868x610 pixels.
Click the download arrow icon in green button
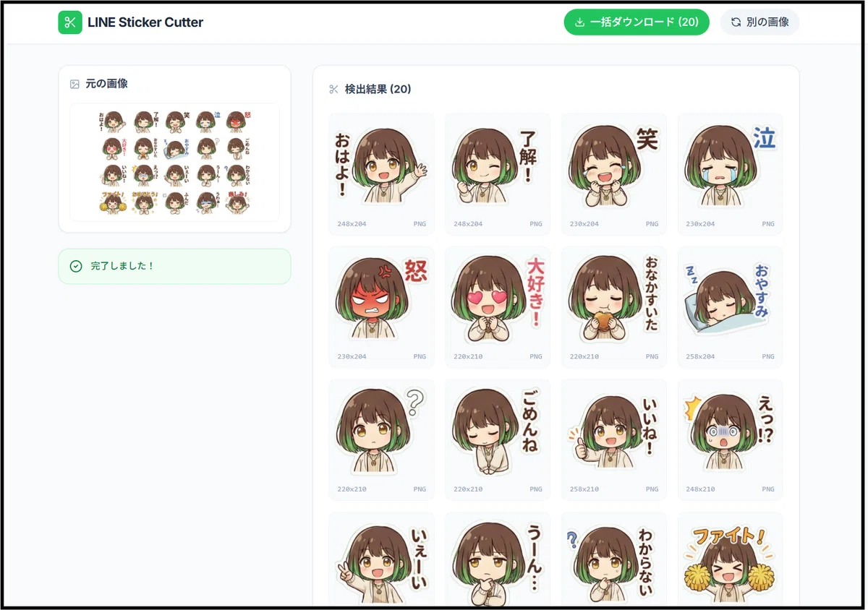[579, 22]
